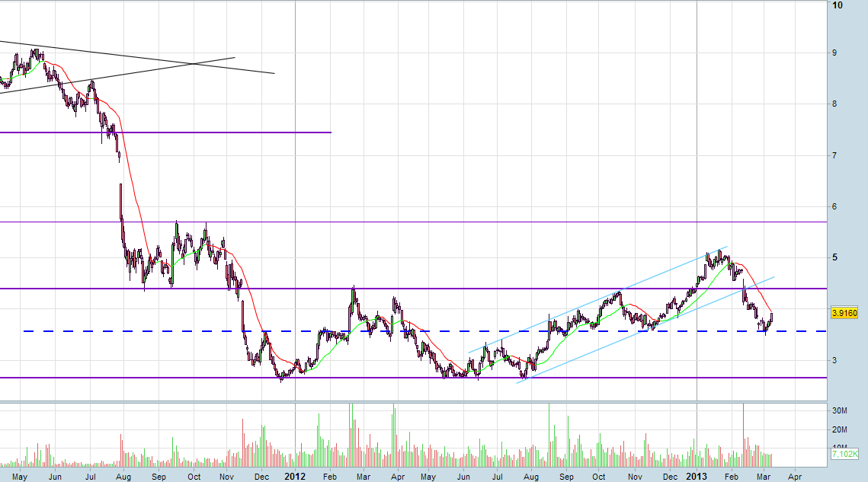Click price axis label 3
The image size is (868, 482).
(834, 360)
